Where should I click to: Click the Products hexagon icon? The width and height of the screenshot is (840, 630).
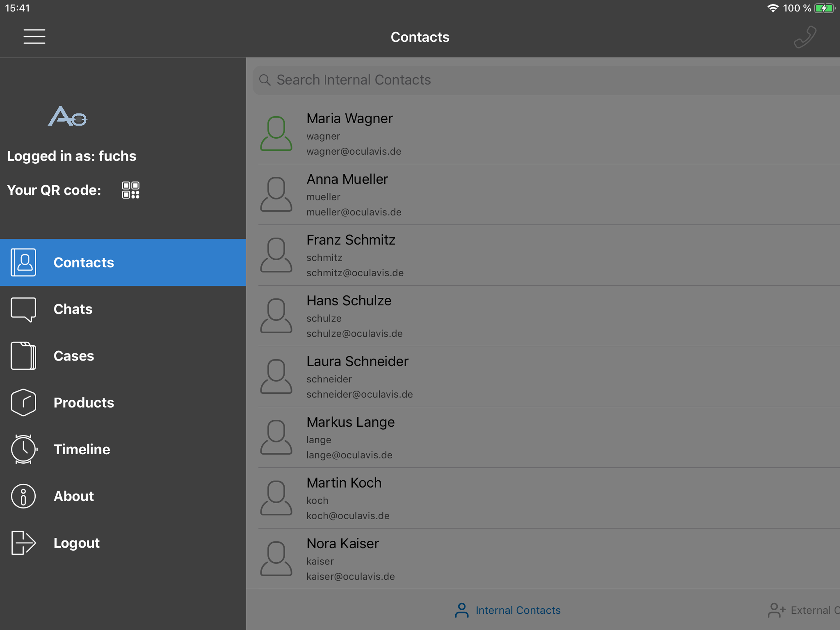[x=24, y=402]
